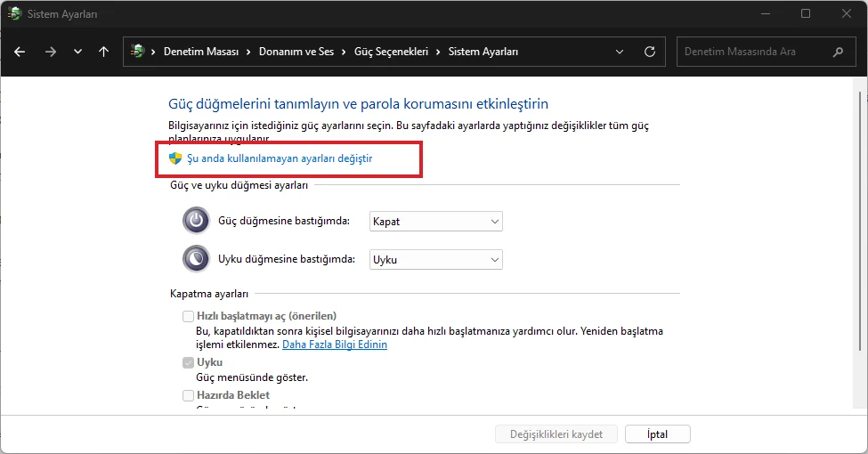The image size is (868, 454).
Task: Click the chevron after Güç Seçenekleri breadcrumb
Action: click(438, 52)
